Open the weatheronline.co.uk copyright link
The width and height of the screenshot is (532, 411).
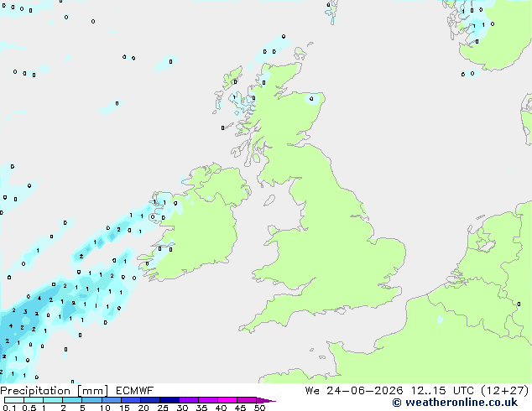coord(455,403)
